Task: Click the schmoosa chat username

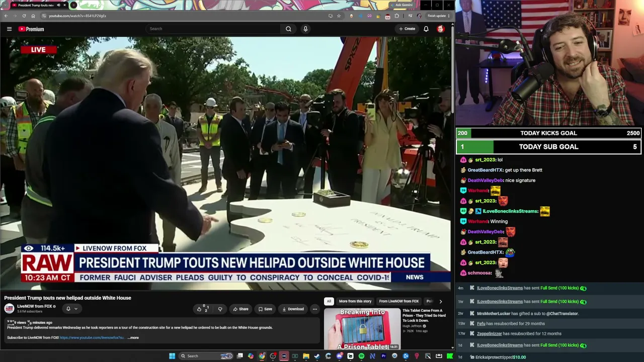Action: click(479, 273)
